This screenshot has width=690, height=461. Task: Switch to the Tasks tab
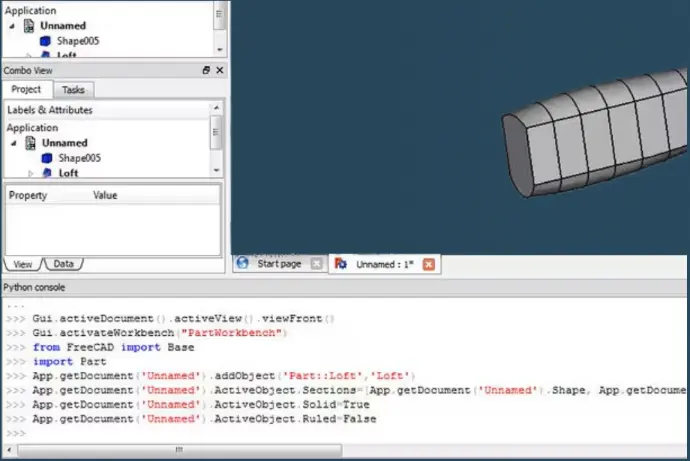pyautogui.click(x=73, y=90)
